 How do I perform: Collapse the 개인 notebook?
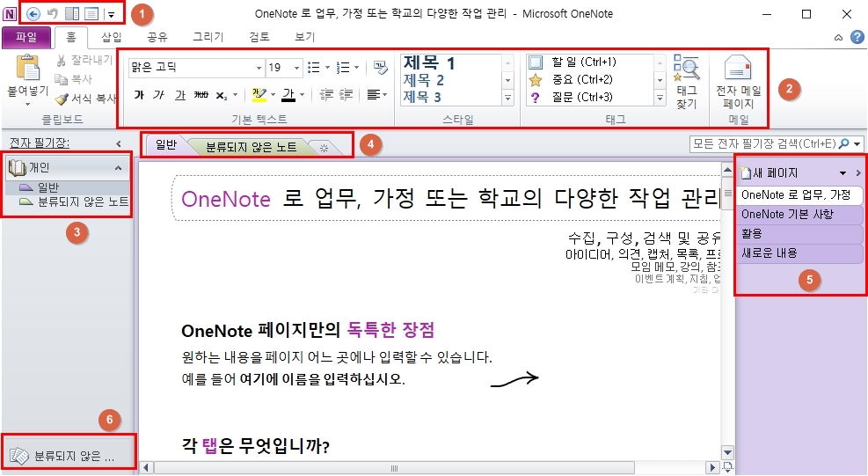pyautogui.click(x=118, y=168)
